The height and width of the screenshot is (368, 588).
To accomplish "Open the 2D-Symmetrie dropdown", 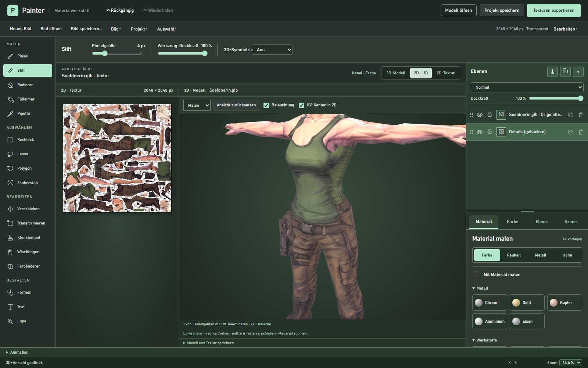I will 273,50.
